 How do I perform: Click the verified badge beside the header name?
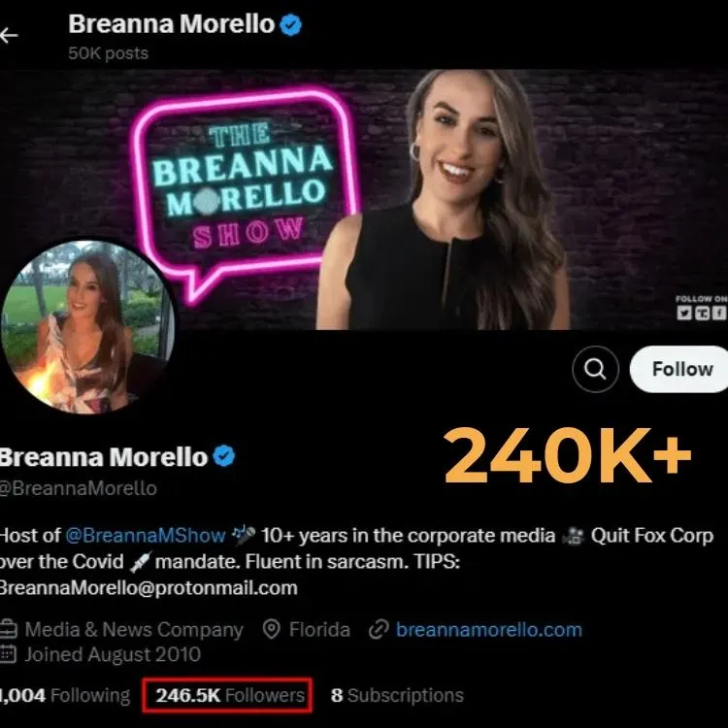(290, 24)
